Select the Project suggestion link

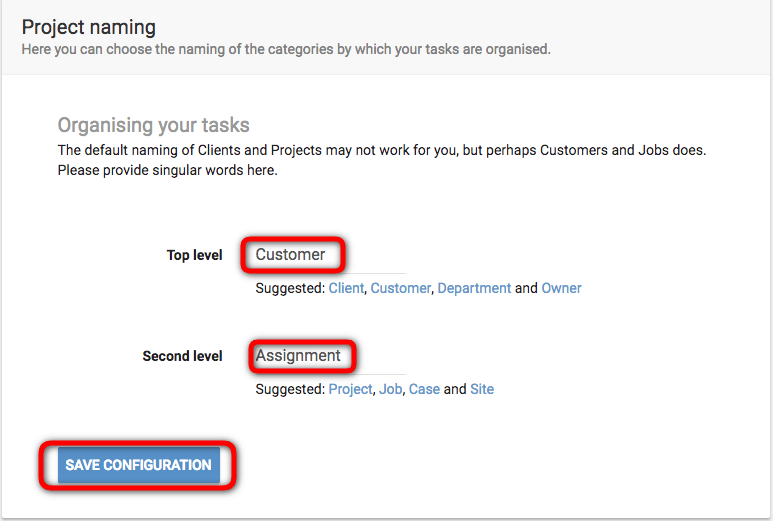[351, 389]
